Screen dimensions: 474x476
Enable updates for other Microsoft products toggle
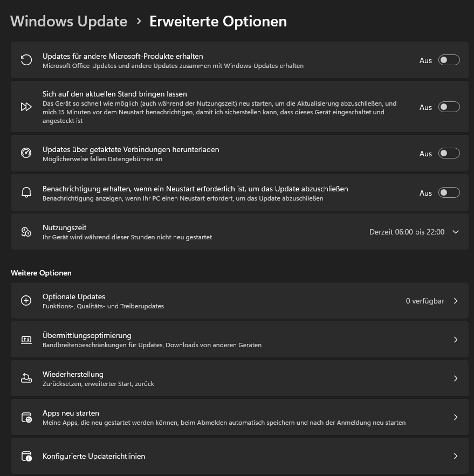449,60
